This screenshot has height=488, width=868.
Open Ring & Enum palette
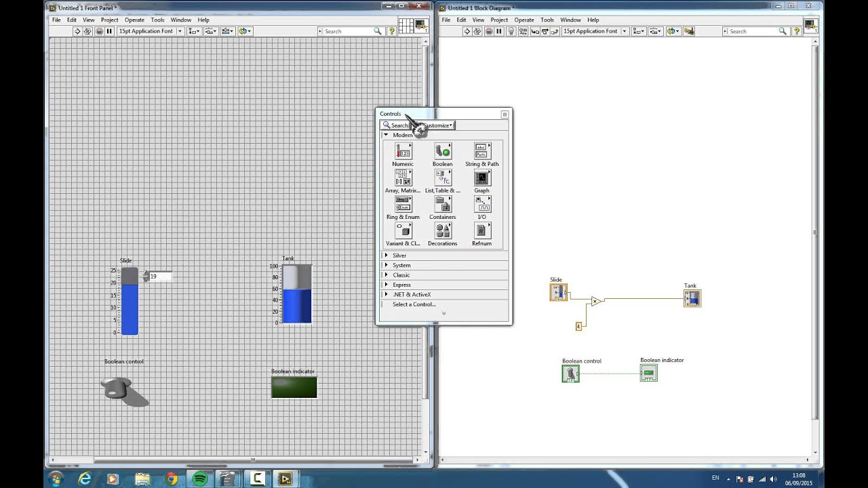coord(403,208)
